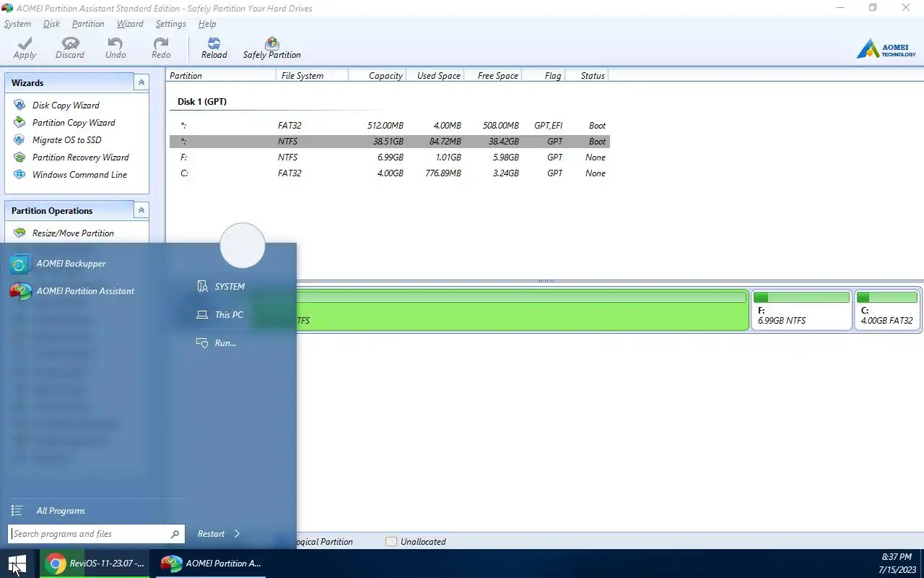The height and width of the screenshot is (578, 924).
Task: Click the magnifier icon in search box
Action: click(175, 534)
